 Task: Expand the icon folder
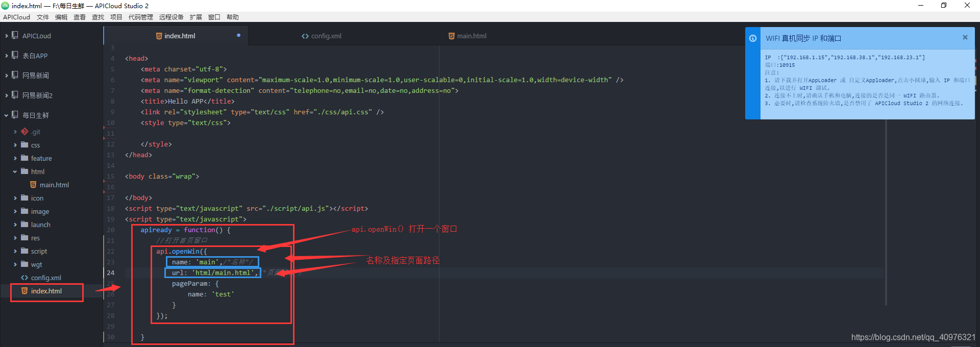15,198
